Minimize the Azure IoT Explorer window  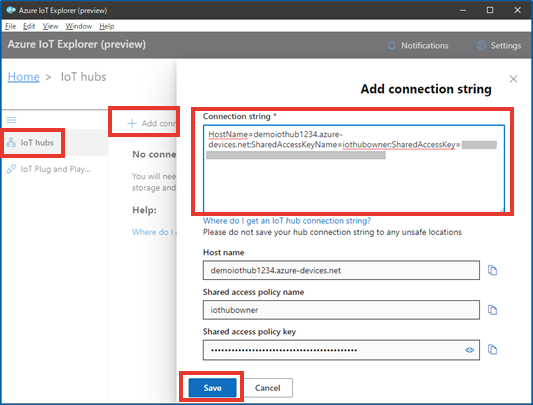coord(463,10)
